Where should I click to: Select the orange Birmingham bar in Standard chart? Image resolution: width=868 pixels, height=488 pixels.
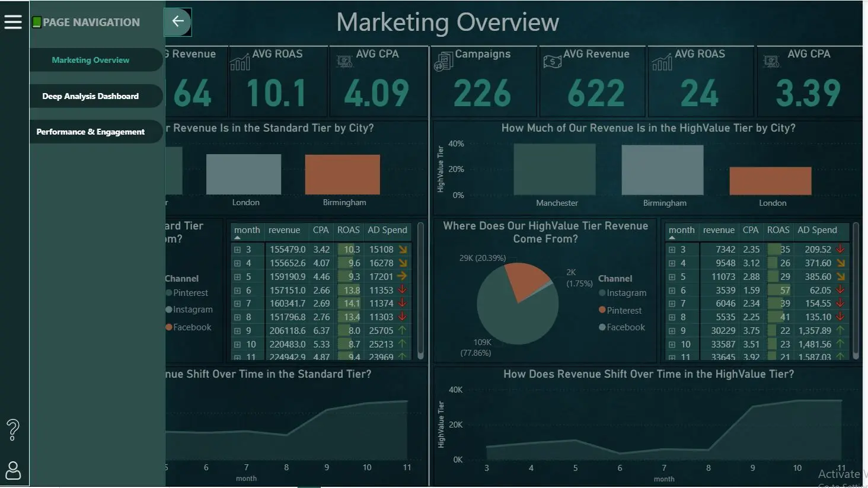[342, 174]
